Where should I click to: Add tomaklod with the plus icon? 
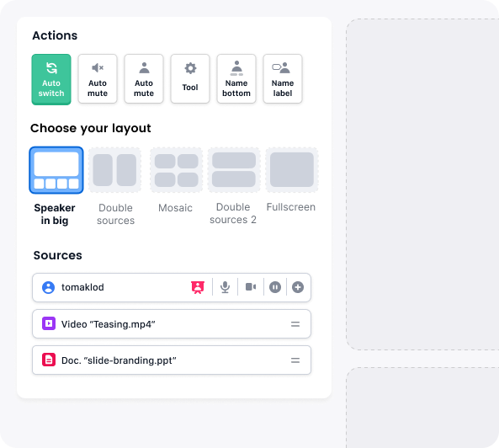pos(298,287)
